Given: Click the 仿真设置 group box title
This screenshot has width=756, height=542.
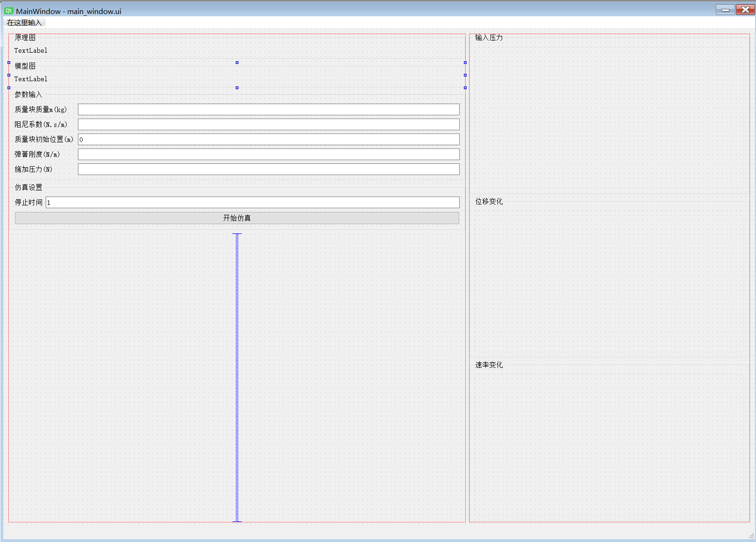Looking at the screenshot, I should click(28, 188).
